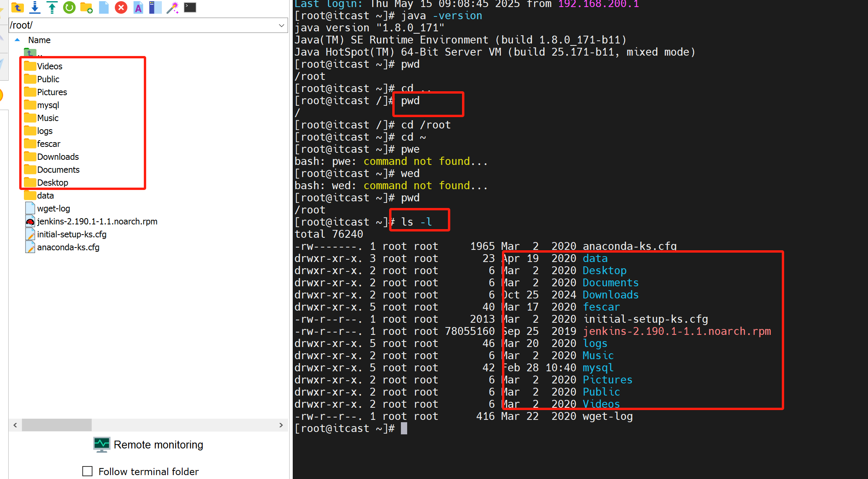Expand the /root/ path dropdown arrow
868x479 pixels.
pos(281,25)
